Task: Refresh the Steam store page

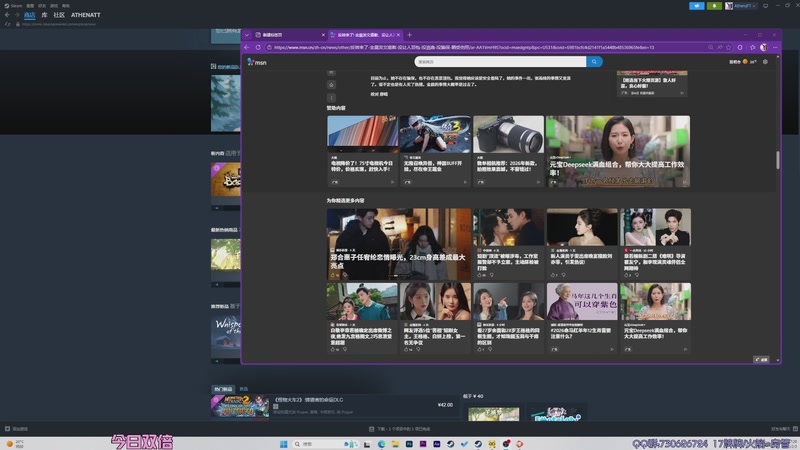Action: pos(7,24)
